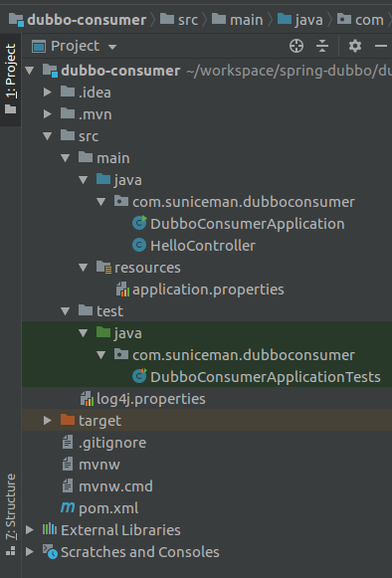Click the .gitignore file icon
This screenshot has width=392, height=578.
coord(68,442)
